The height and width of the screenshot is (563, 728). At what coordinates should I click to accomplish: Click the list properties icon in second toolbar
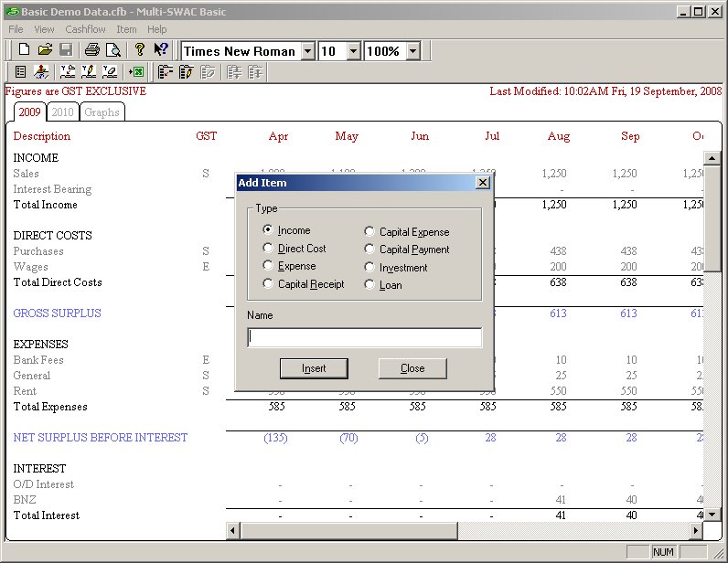pos(20,72)
